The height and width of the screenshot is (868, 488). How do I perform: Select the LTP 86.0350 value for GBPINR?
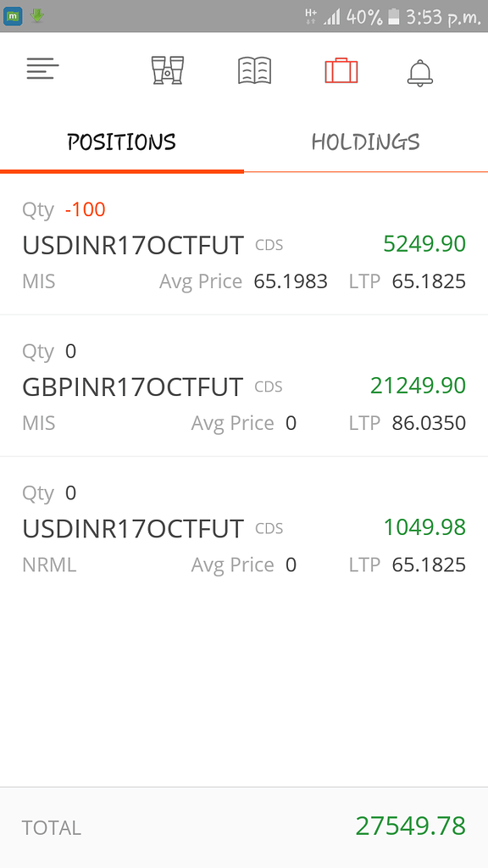pos(430,423)
